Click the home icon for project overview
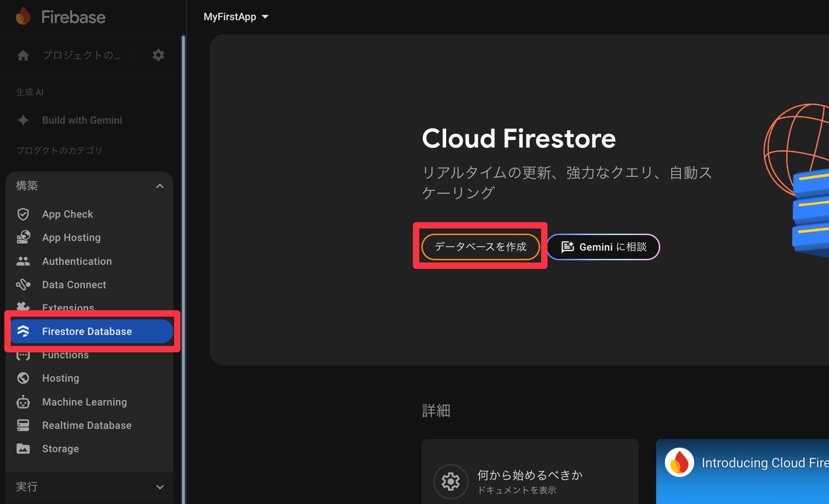 click(23, 55)
